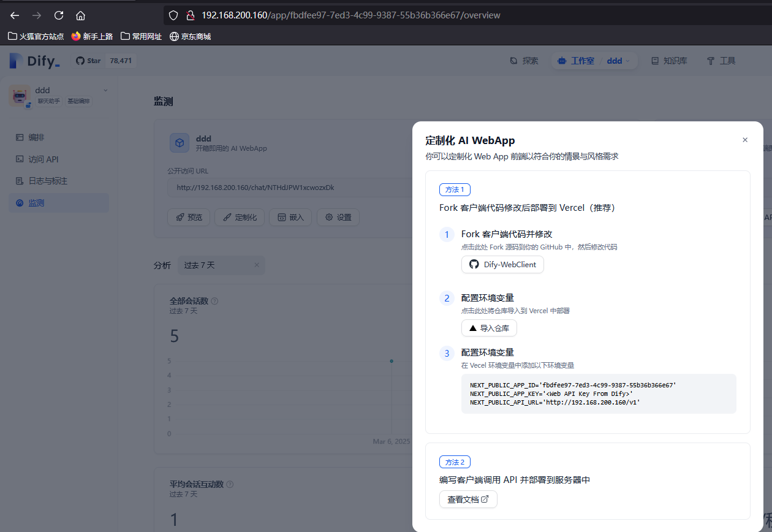Go to 日志与标注 in sidebar

[x=59, y=181]
